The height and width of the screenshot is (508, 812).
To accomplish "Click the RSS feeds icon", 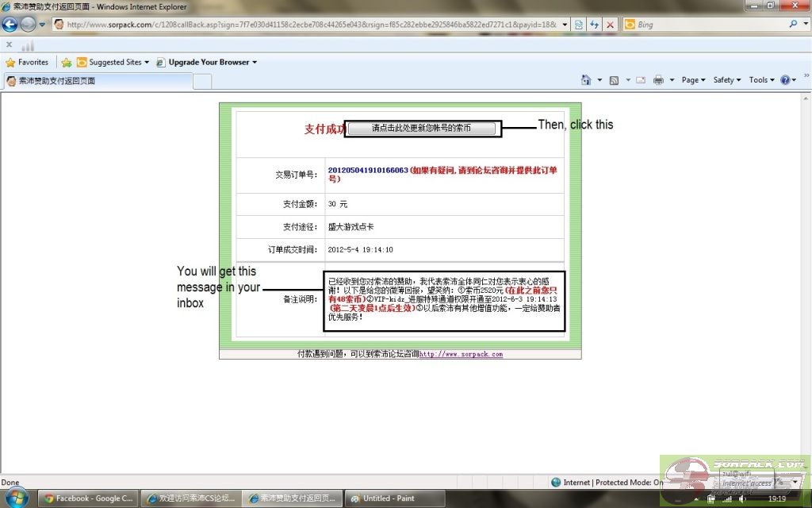I will (614, 80).
